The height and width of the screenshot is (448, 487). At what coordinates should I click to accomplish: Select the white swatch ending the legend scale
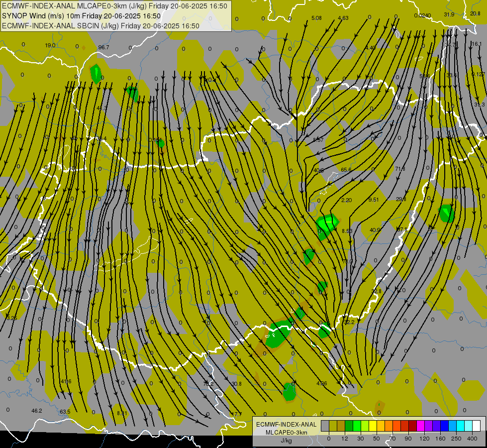point(477,426)
